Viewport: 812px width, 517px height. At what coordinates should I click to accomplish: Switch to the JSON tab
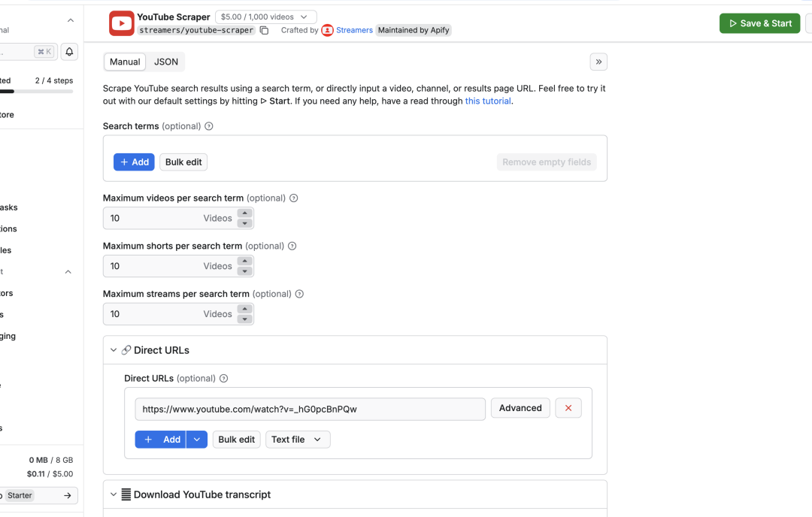[x=166, y=62]
